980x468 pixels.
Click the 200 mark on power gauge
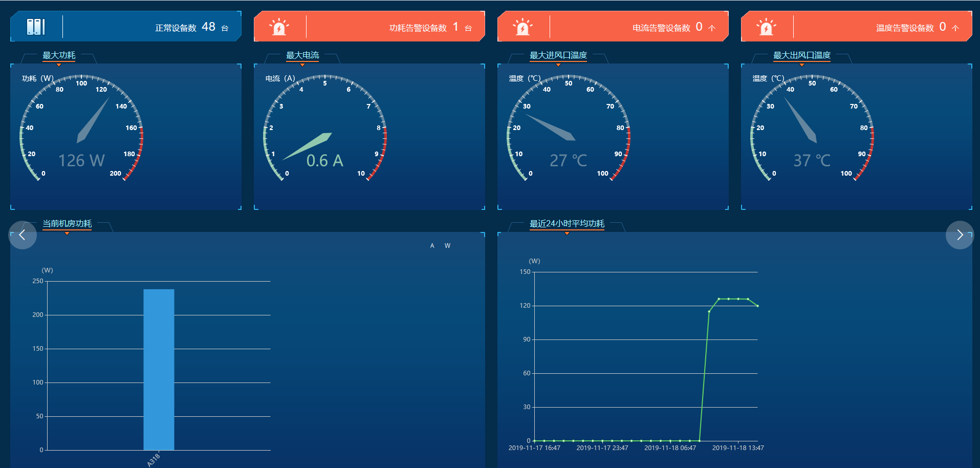[116, 174]
